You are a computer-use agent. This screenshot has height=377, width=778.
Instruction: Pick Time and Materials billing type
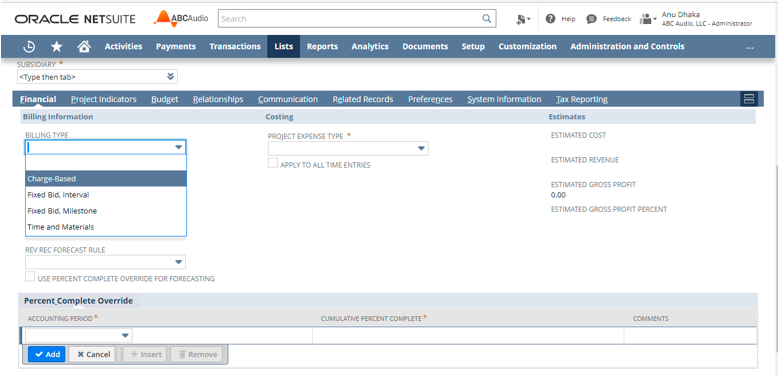pos(106,227)
